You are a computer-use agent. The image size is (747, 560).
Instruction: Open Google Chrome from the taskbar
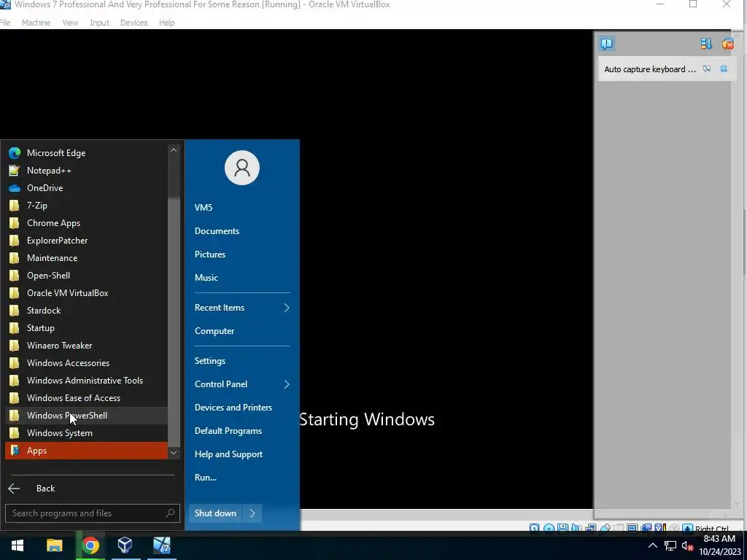tap(90, 545)
